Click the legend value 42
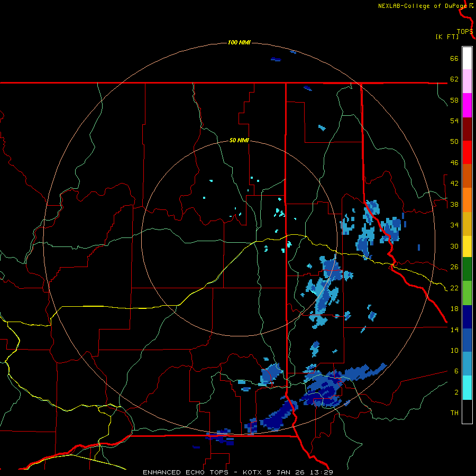Image resolution: width=476 pixels, height=476 pixels. click(454, 184)
